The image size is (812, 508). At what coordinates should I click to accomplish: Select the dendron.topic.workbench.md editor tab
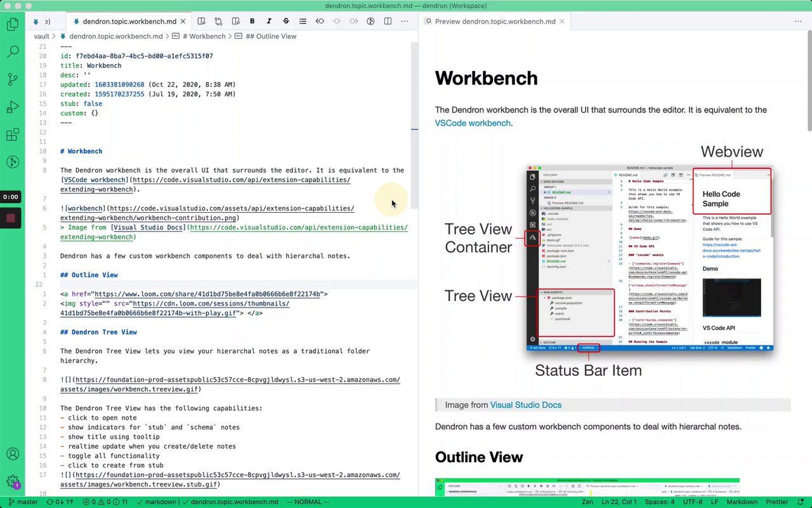tap(128, 22)
